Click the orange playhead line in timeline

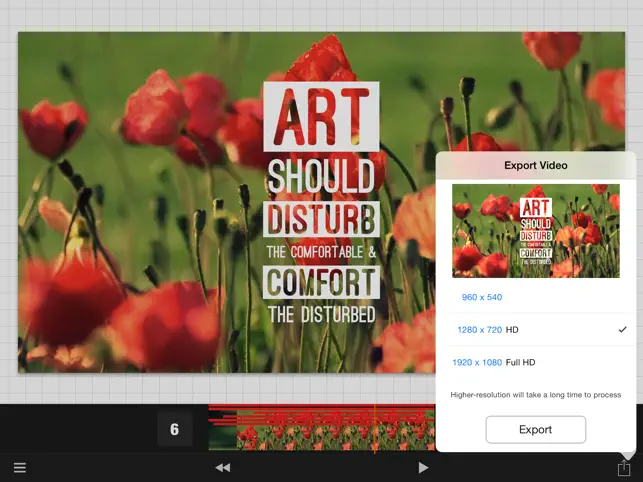(x=375, y=427)
